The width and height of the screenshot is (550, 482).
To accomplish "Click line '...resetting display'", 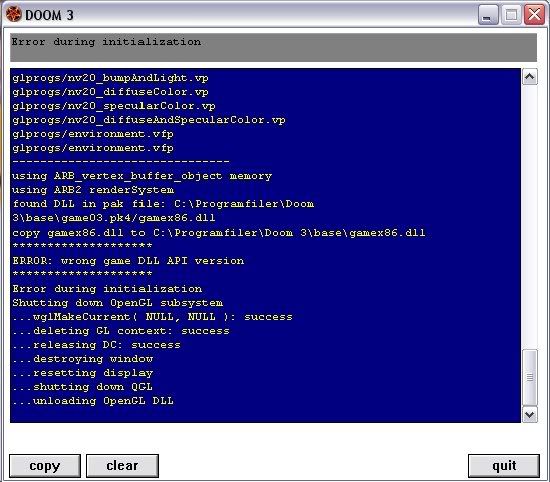I will click(x=82, y=373).
